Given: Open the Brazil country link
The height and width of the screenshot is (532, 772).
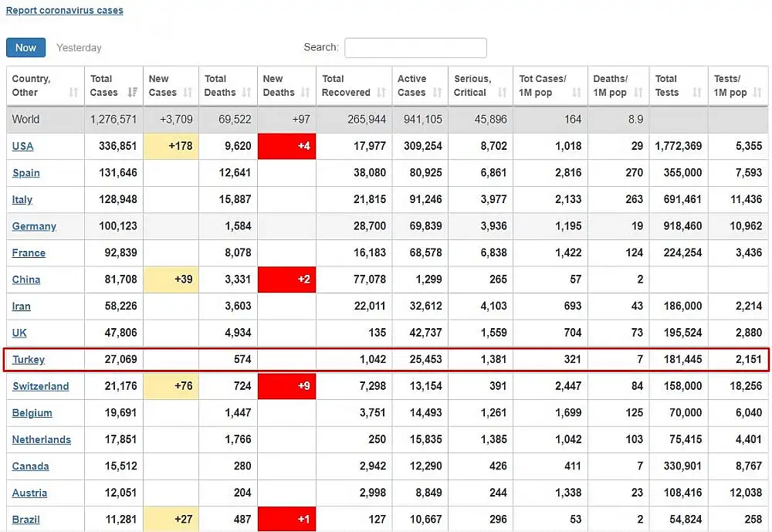Looking at the screenshot, I should coord(25,519).
